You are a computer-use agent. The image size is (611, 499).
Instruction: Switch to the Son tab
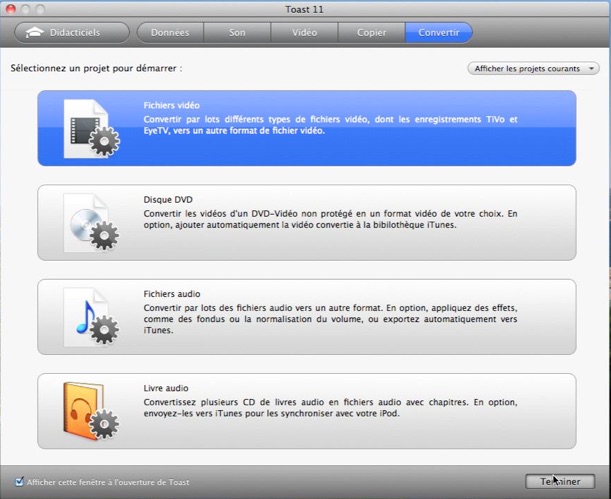click(x=237, y=32)
